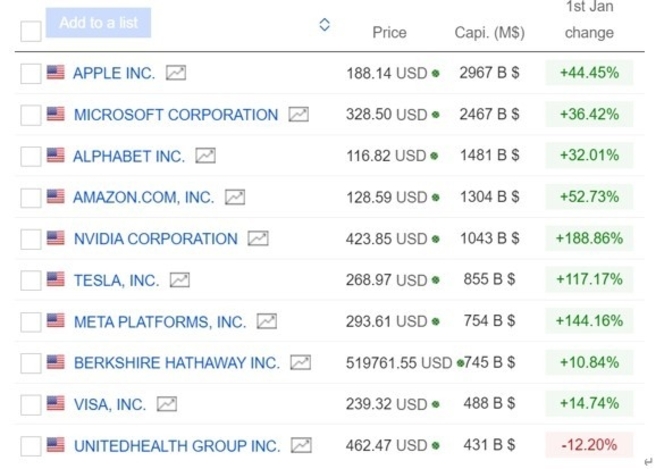Screen dimensions: 670x469
Task: Open Microsoft Corporation's chart icon
Action: tap(299, 114)
